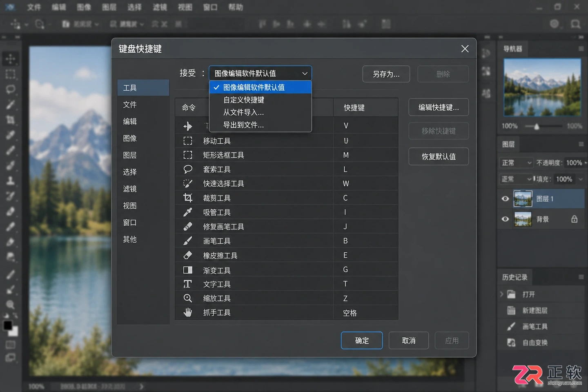
Task: Open the 历史记录 panel menu icon
Action: point(581,277)
